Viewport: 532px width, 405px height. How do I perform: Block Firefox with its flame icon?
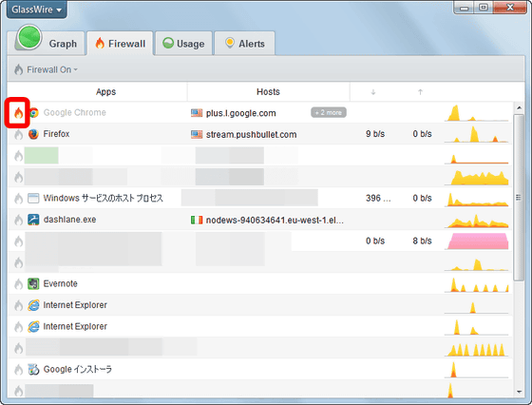point(18,134)
